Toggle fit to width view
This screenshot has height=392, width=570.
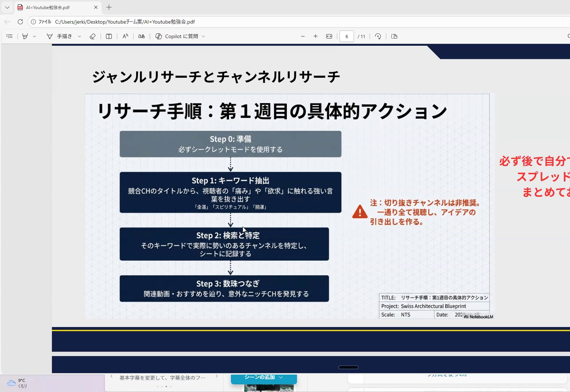tap(329, 36)
